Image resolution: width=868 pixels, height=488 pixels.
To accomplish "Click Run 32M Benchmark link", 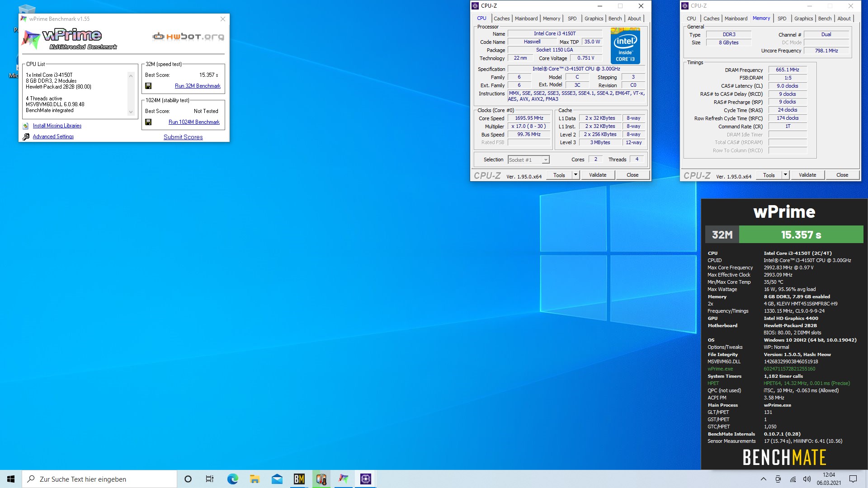I will 198,86.
